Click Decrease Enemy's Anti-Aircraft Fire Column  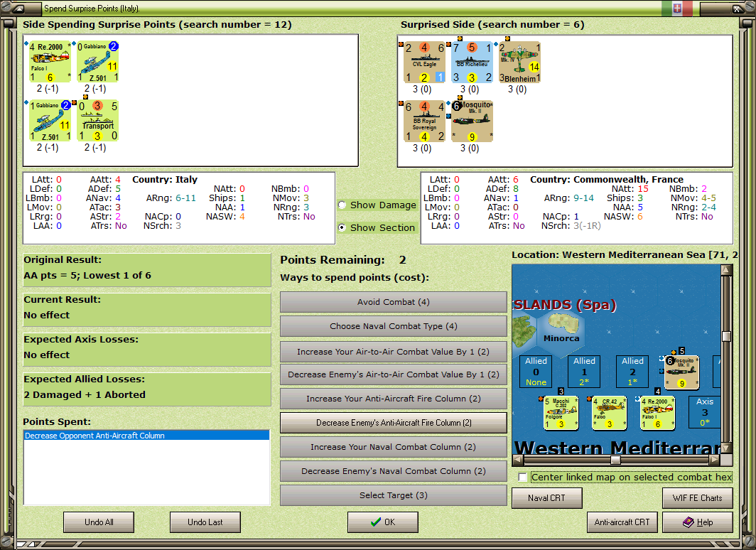click(x=393, y=422)
